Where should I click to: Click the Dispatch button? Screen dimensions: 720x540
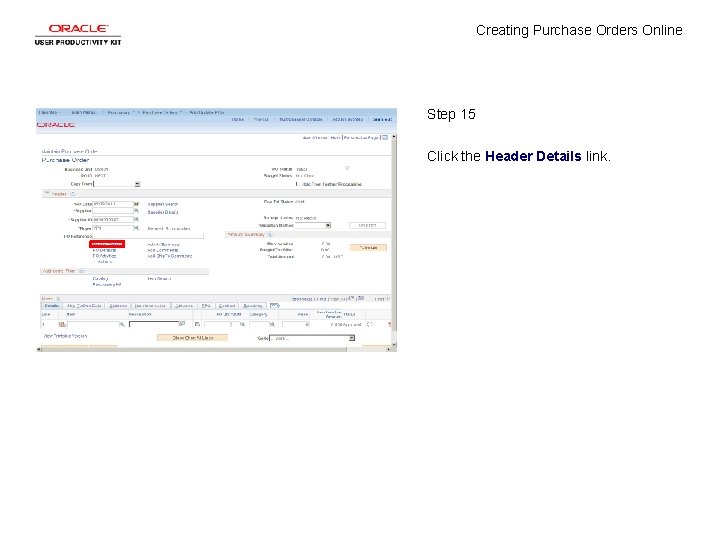pyautogui.click(x=367, y=225)
